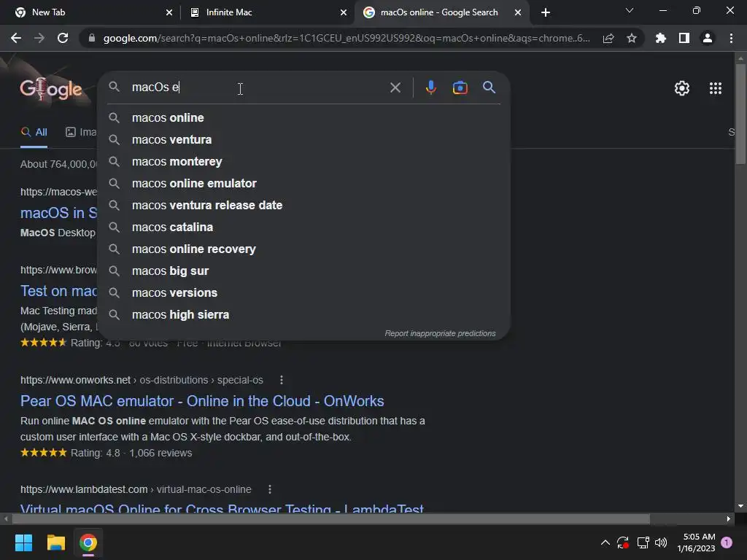Open Pear OS MAC emulator OnWorks result

202,401
